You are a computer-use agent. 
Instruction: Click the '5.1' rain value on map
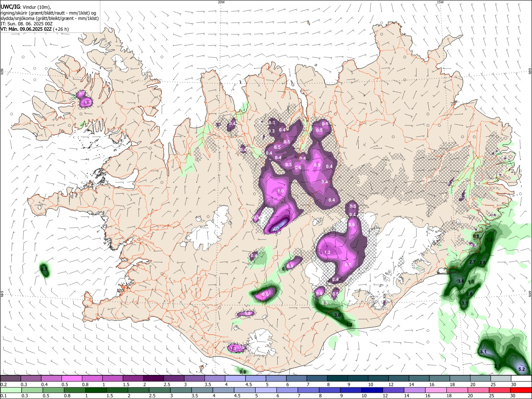(483, 352)
